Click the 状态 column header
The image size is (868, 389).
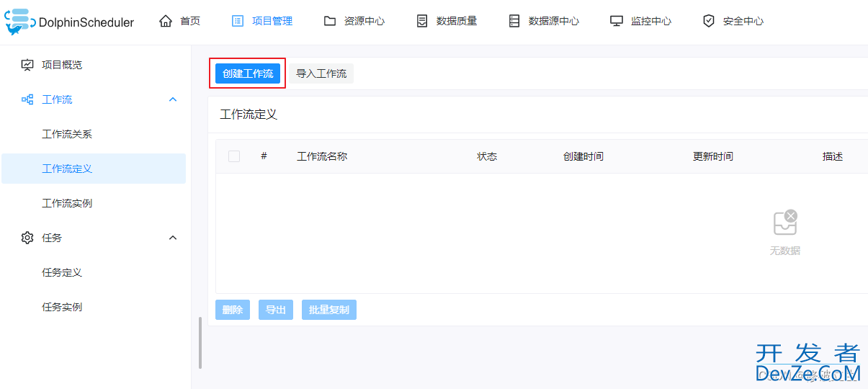(x=487, y=156)
